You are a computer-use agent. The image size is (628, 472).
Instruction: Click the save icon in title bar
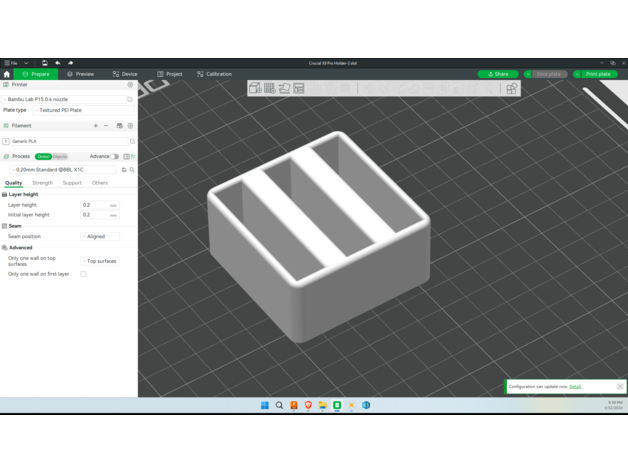(44, 63)
